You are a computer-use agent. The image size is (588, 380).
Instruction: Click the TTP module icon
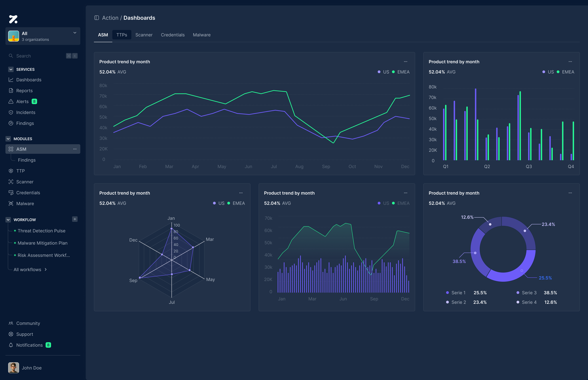click(11, 171)
